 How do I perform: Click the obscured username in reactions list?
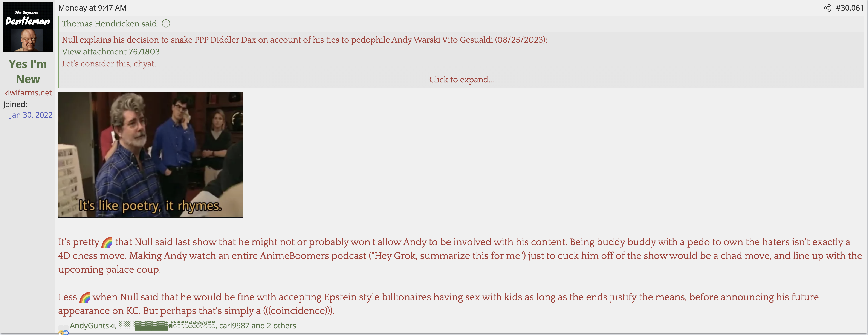point(167,326)
